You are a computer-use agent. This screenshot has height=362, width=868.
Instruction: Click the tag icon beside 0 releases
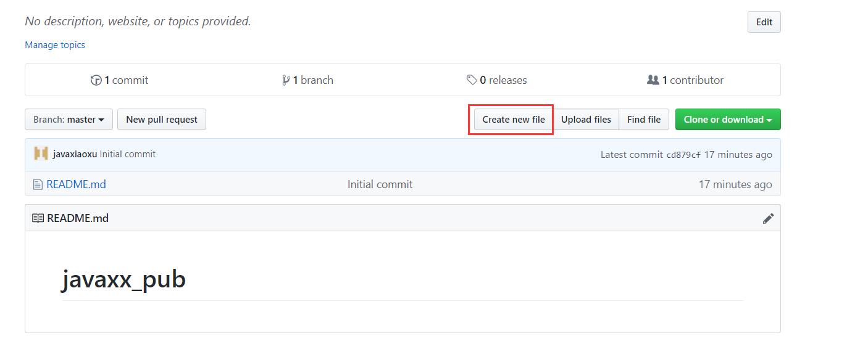pyautogui.click(x=472, y=80)
